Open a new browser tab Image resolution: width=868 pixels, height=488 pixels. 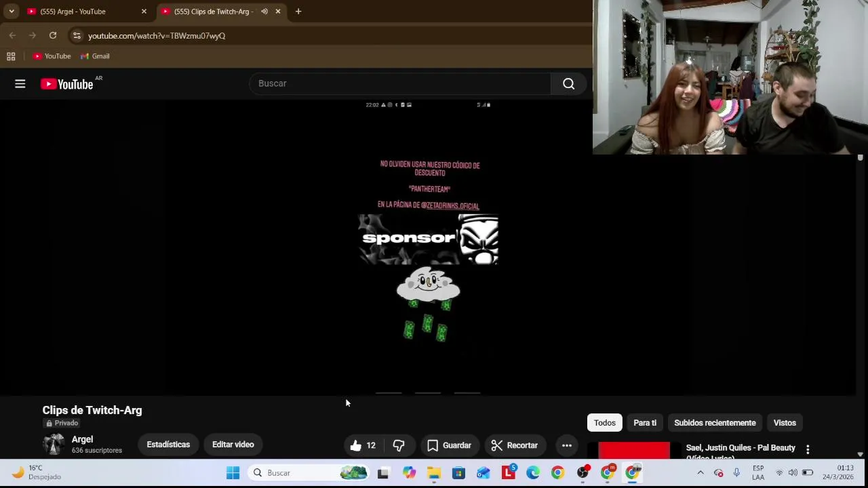tap(298, 12)
